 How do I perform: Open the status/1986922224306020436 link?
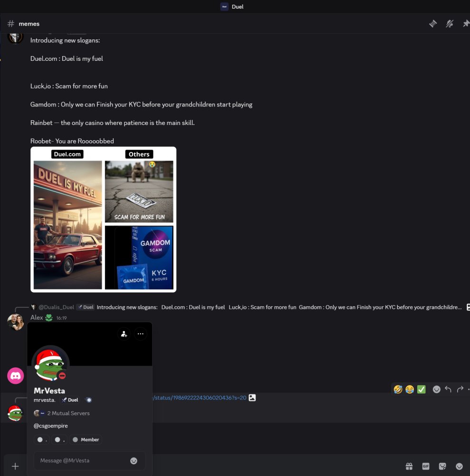tap(199, 398)
